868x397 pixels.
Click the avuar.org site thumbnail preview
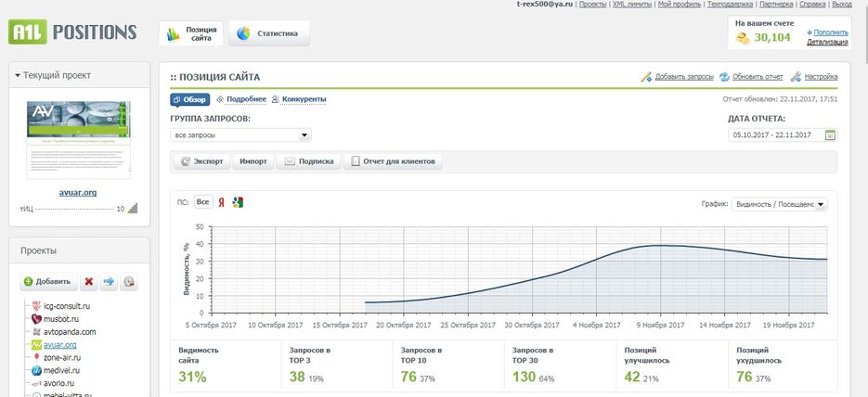[x=79, y=139]
